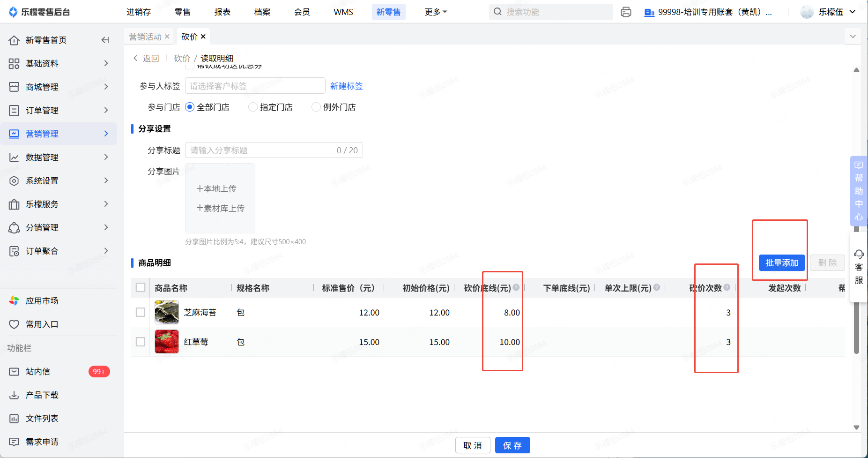Click the 文件列表 file icon
Image resolution: width=868 pixels, height=458 pixels.
click(14, 419)
